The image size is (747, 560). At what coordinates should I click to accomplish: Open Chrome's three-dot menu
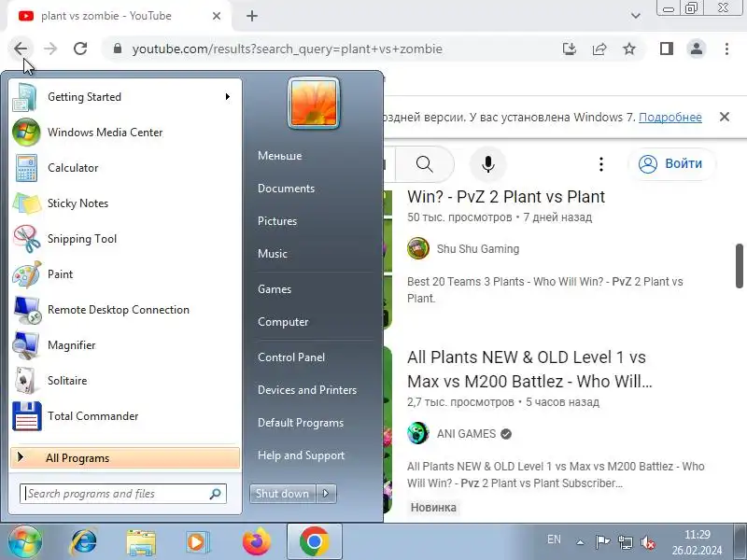pos(726,49)
